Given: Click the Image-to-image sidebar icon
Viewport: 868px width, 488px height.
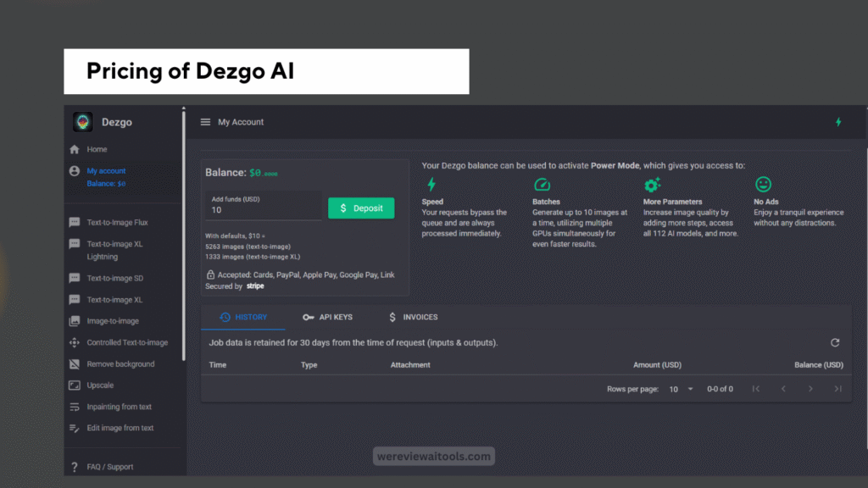Looking at the screenshot, I should [x=75, y=321].
